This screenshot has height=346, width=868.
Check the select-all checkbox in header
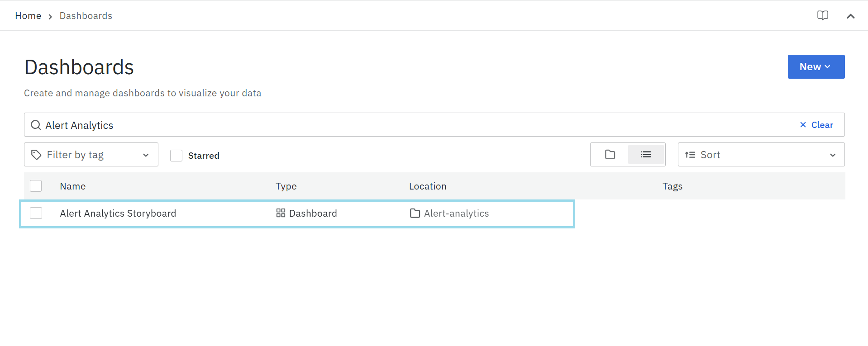click(36, 186)
